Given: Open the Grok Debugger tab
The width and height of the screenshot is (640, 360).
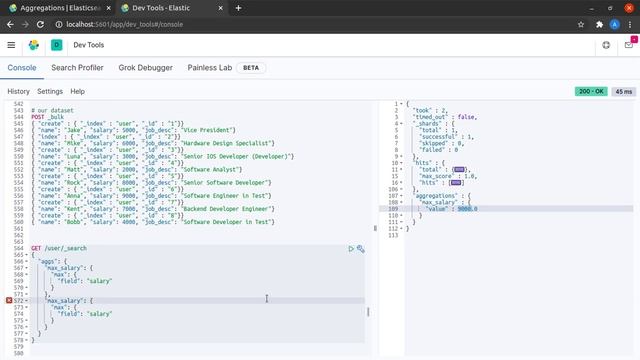Looking at the screenshot, I should (145, 68).
